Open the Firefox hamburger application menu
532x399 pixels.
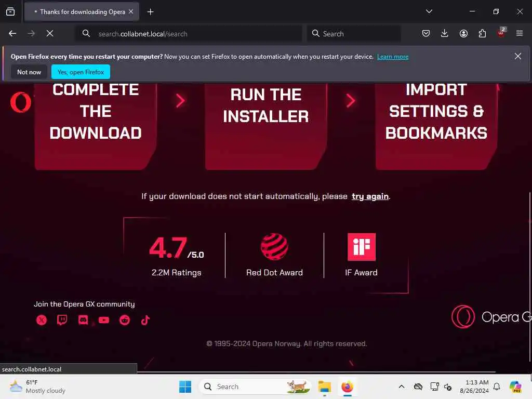coord(520,33)
